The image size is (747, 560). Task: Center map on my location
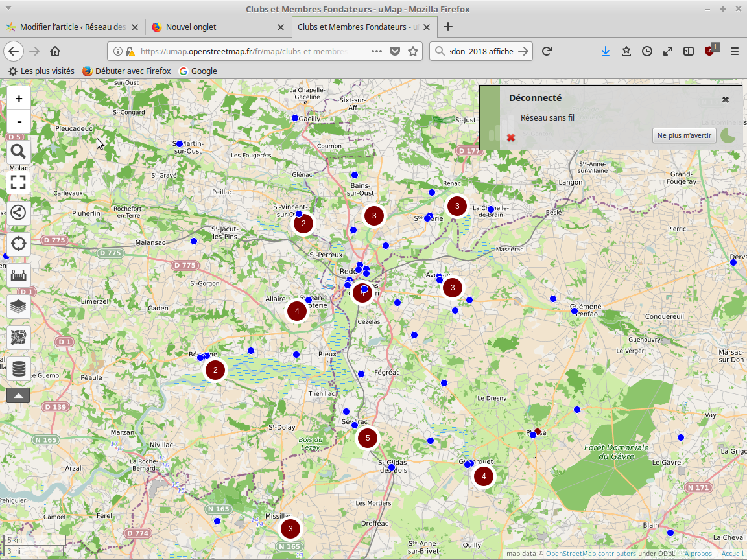click(x=19, y=244)
